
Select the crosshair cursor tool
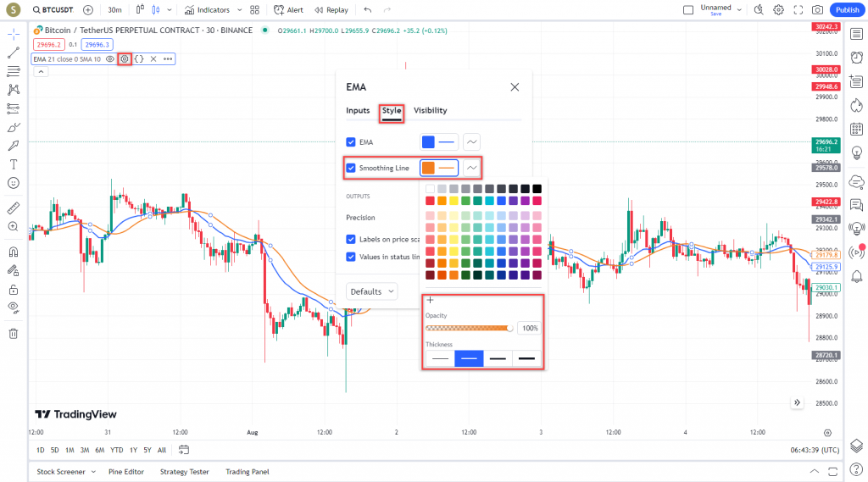point(14,35)
